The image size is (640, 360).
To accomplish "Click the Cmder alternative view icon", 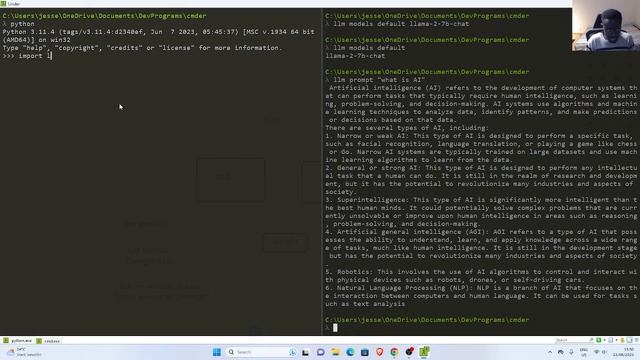I will [629, 340].
